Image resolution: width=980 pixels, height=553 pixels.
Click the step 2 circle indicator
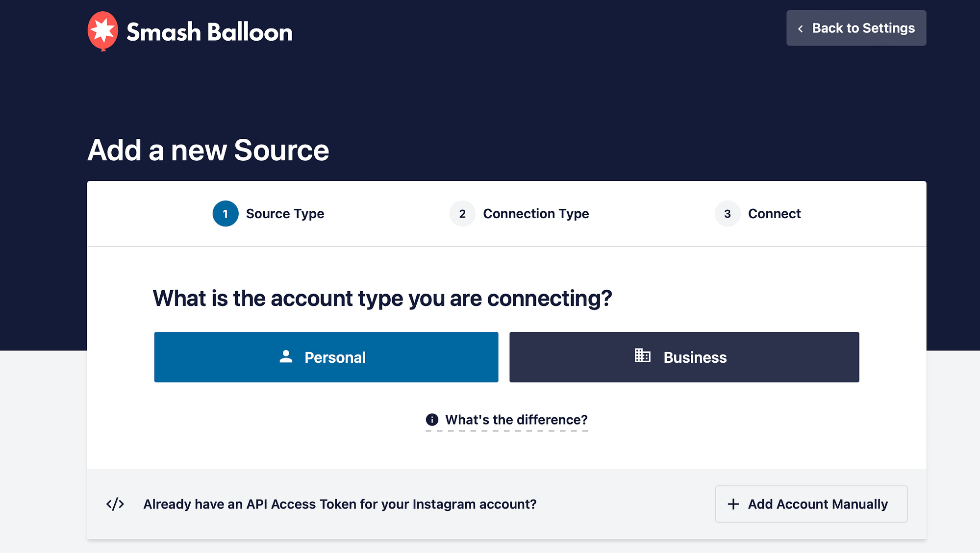(x=462, y=214)
